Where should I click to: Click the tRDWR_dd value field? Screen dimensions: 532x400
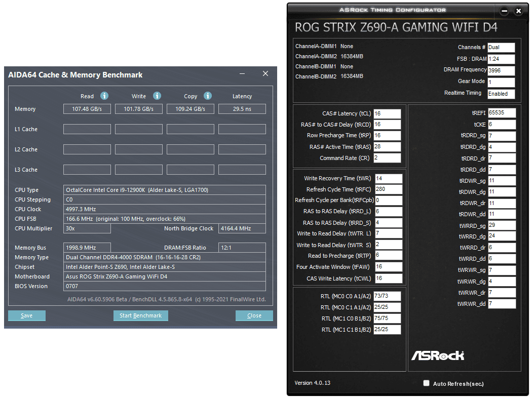[x=502, y=214]
